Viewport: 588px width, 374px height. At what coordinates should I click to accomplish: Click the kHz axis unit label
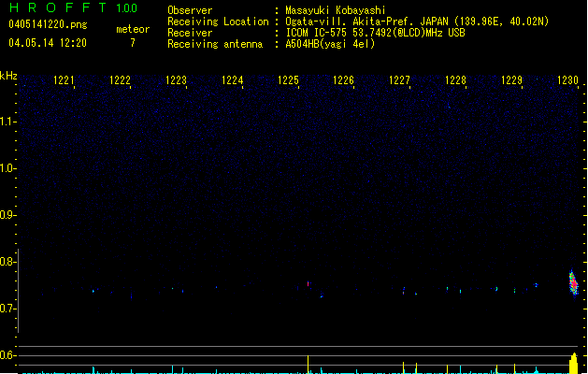tap(8, 76)
